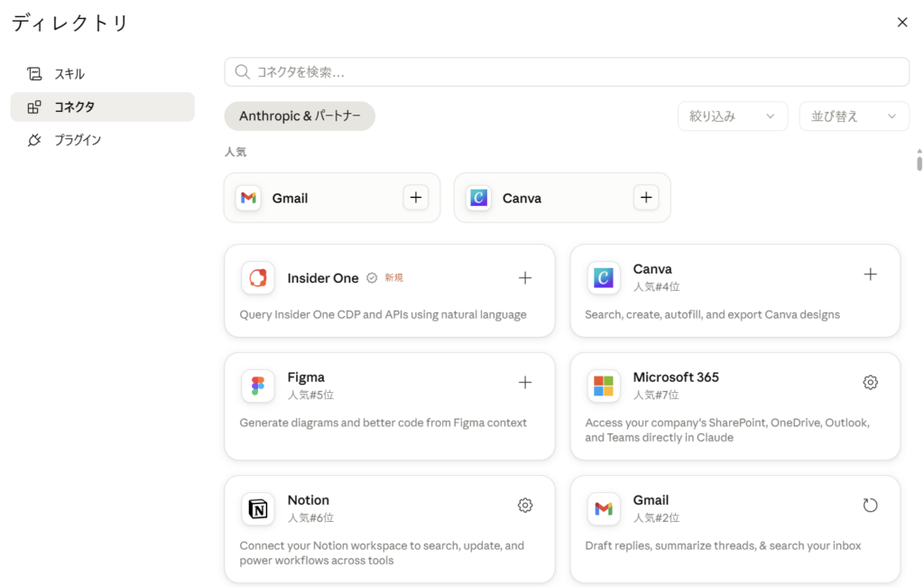The image size is (924, 587).
Task: Add Canva from the popular row
Action: (x=646, y=198)
